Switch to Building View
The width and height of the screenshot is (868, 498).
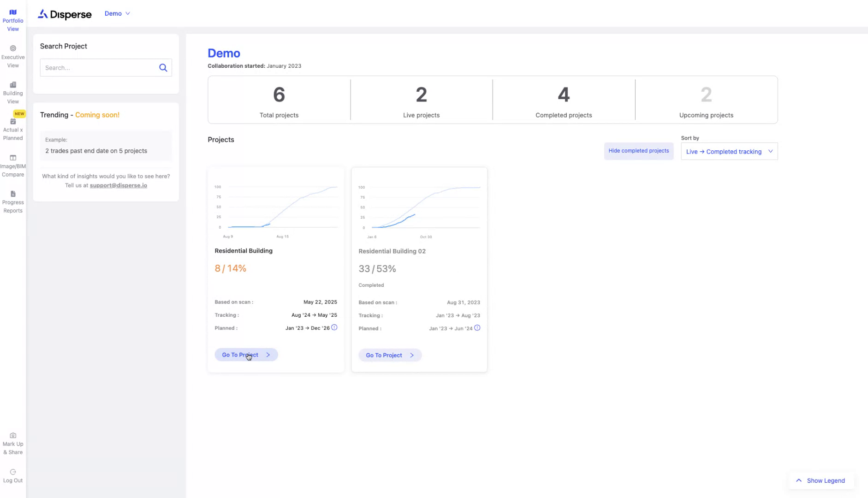pyautogui.click(x=12, y=91)
